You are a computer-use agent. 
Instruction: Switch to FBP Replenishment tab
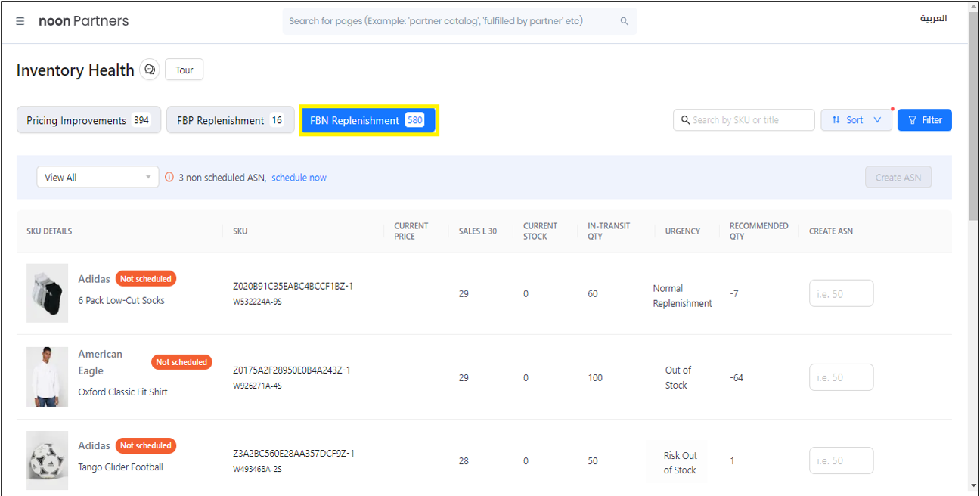click(230, 120)
